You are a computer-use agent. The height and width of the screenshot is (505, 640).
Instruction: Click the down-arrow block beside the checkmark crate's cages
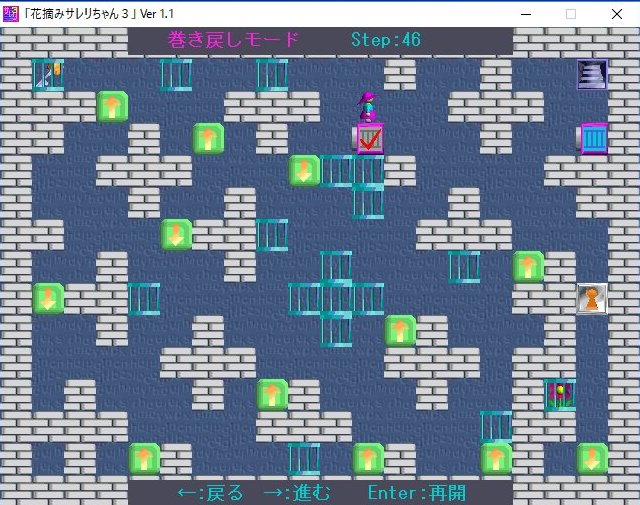click(x=304, y=170)
